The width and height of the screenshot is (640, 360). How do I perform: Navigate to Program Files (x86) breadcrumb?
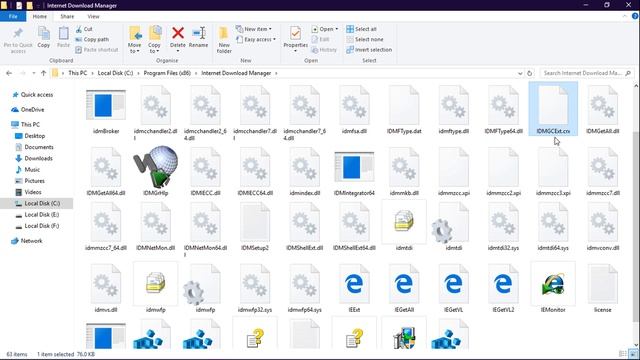167,73
